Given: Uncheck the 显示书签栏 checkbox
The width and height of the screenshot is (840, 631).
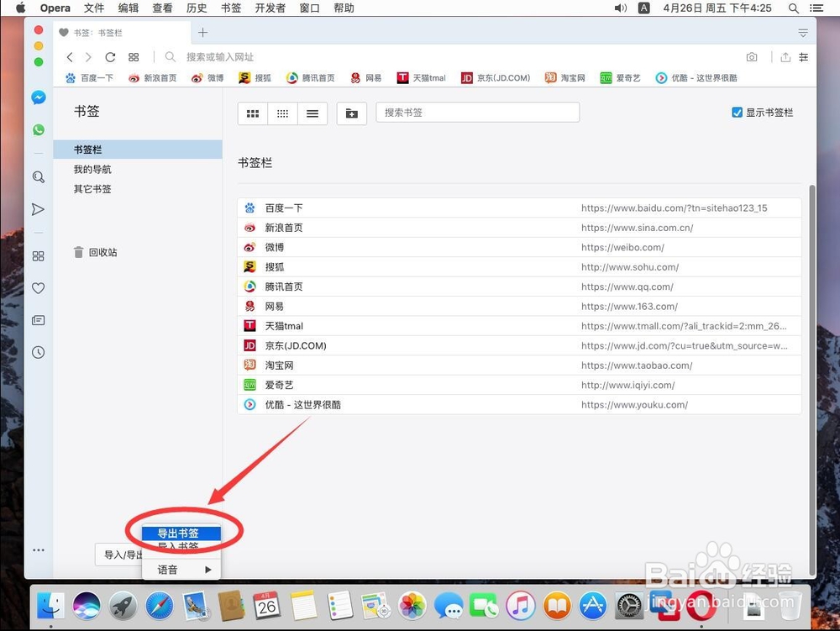Looking at the screenshot, I should [x=737, y=112].
